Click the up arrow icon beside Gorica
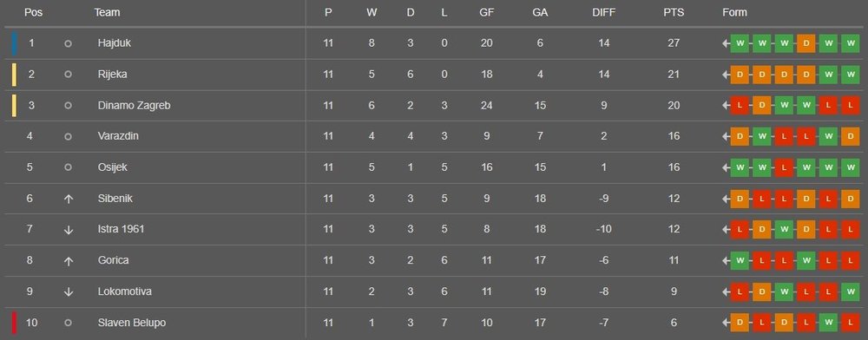 pos(68,260)
